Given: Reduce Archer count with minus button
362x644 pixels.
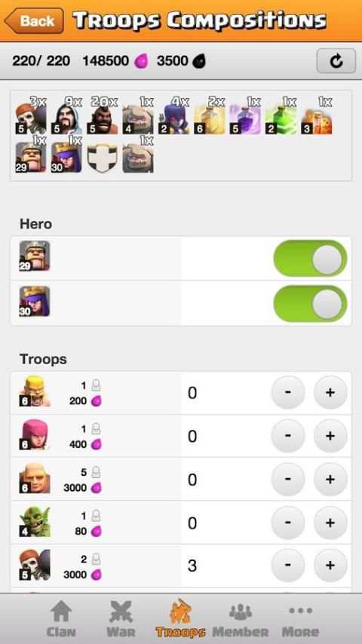Looking at the screenshot, I should [288, 436].
